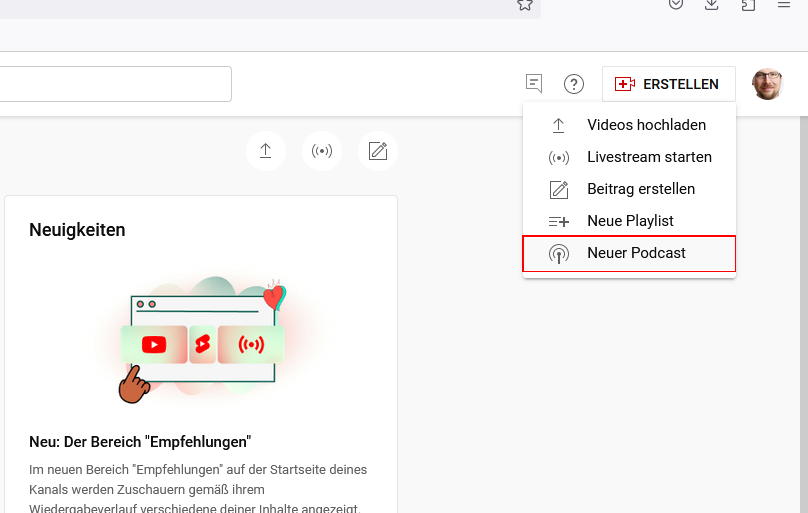Image resolution: width=808 pixels, height=513 pixels.
Task: Click the search input field
Action: (115, 84)
